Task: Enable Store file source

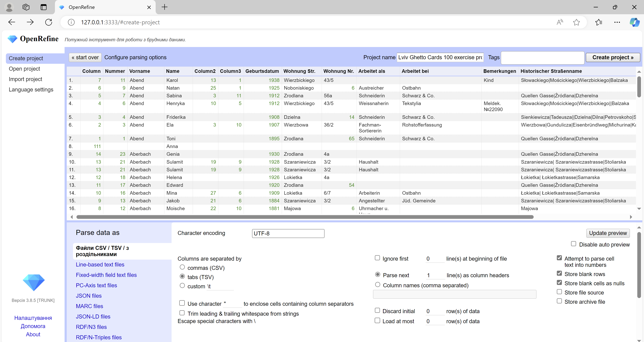Action: [x=559, y=292]
